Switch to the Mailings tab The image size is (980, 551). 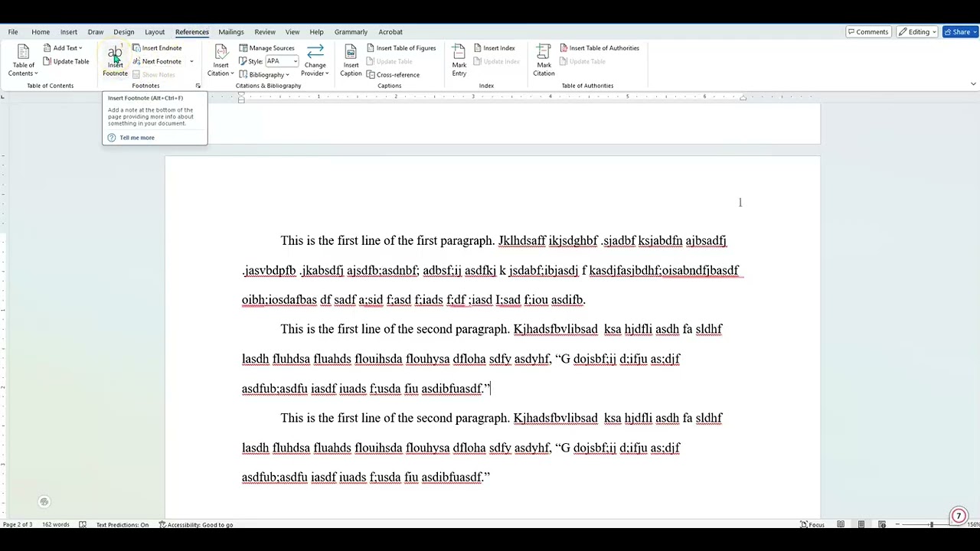(x=231, y=32)
